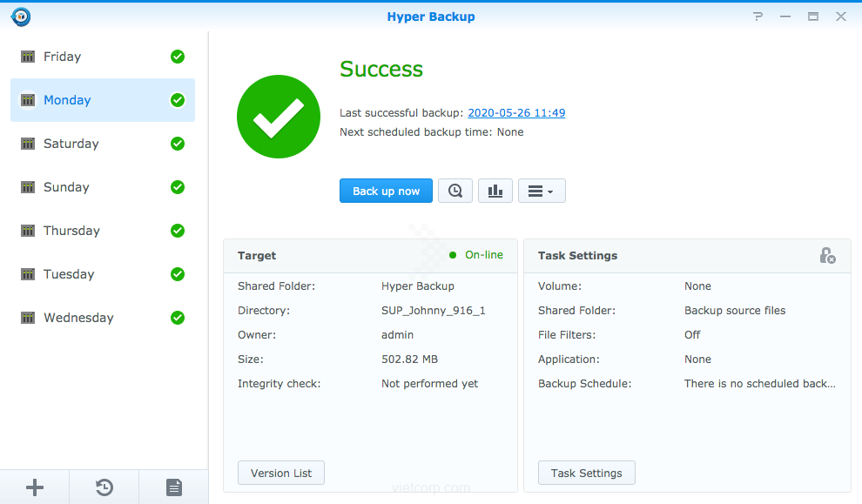Click the On-line status indicator
The height and width of the screenshot is (504, 862).
(477, 255)
